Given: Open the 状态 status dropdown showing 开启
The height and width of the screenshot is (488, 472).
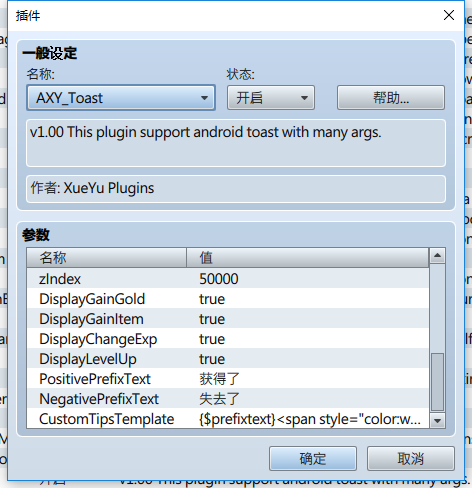Looking at the screenshot, I should 271,98.
